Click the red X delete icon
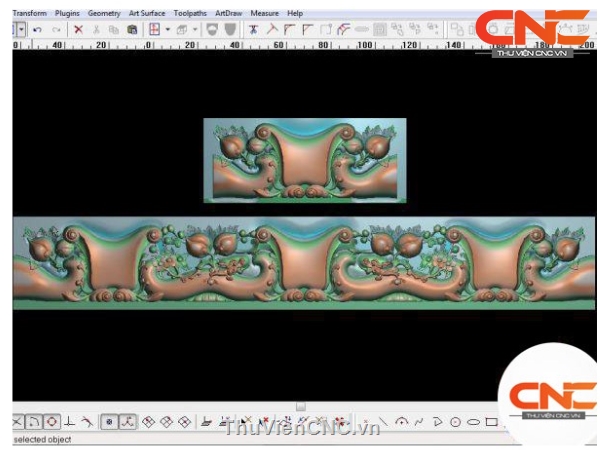 click(x=78, y=30)
